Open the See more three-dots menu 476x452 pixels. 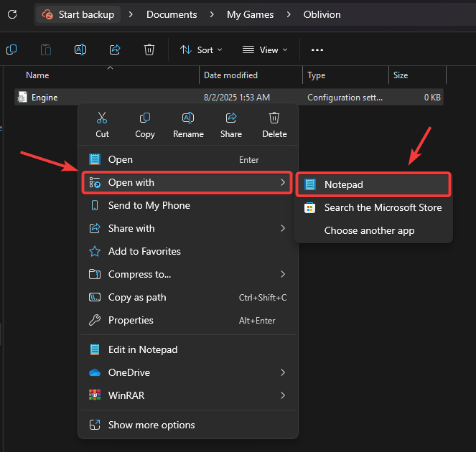317,50
